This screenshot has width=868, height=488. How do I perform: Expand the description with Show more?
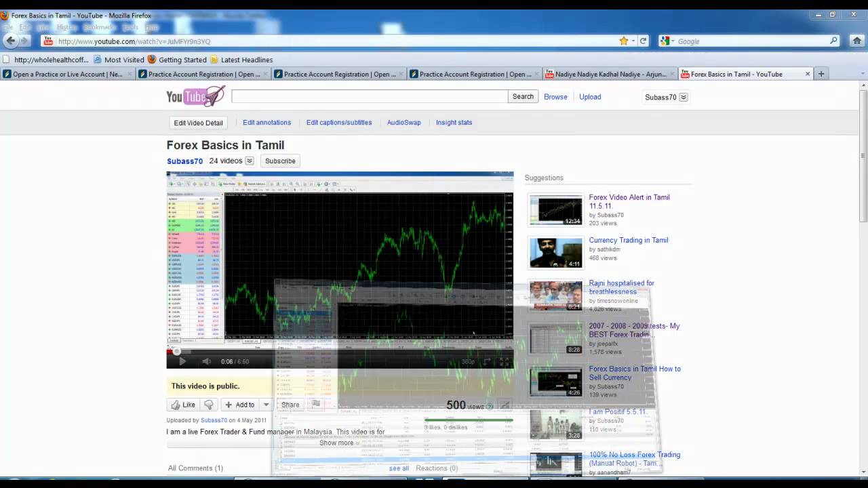tap(339, 443)
